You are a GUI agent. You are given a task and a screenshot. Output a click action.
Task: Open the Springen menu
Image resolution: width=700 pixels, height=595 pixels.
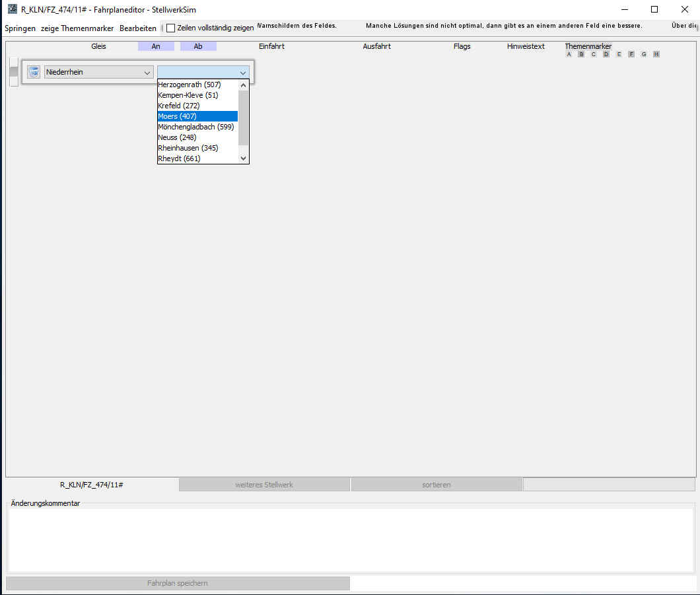tap(20, 28)
